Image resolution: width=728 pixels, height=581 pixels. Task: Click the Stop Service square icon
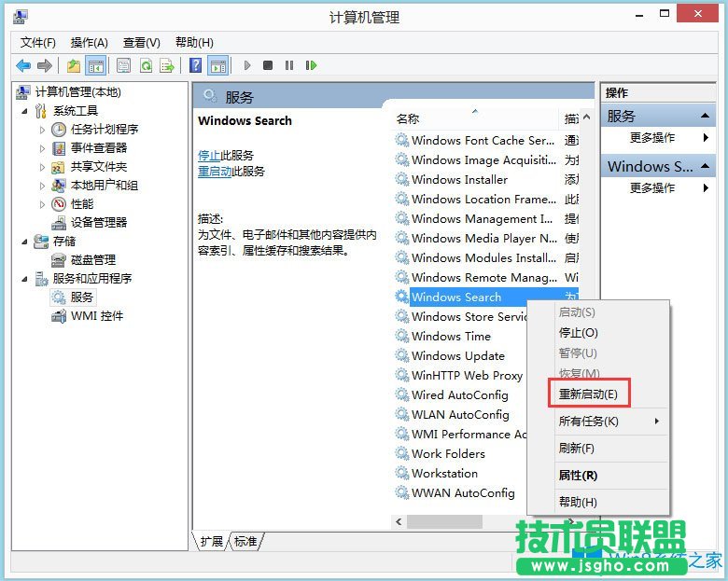point(268,65)
